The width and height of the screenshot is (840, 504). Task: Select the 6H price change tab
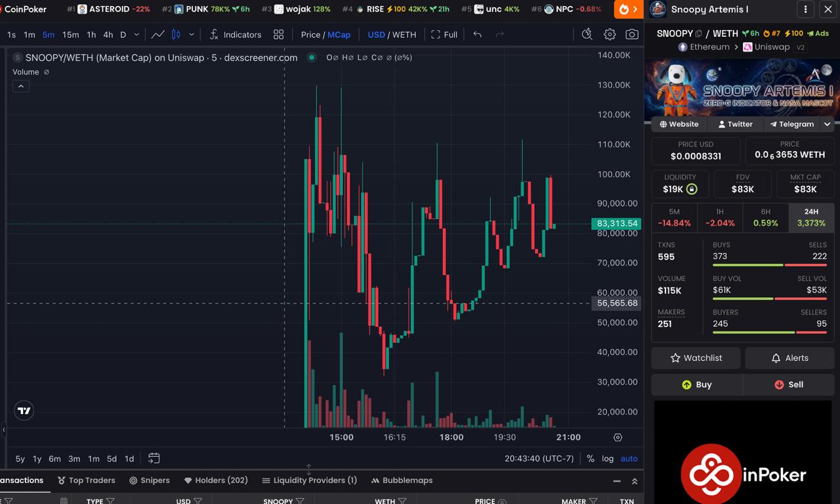point(766,217)
